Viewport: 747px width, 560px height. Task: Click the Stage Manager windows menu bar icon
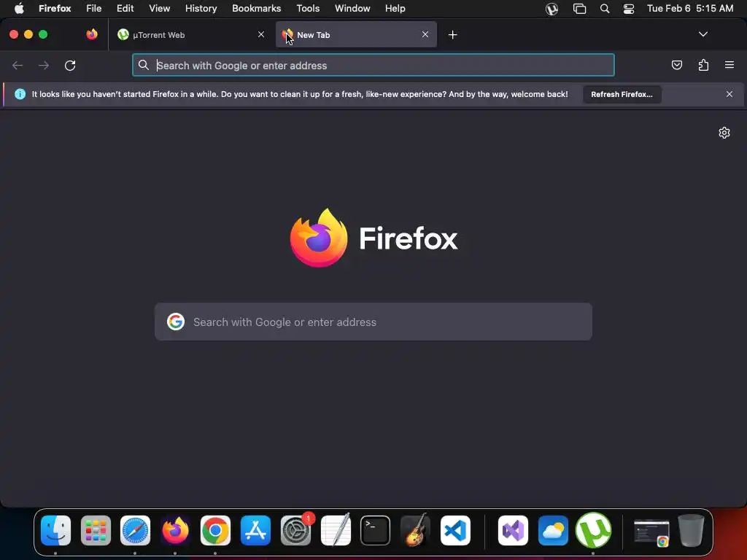pyautogui.click(x=579, y=9)
